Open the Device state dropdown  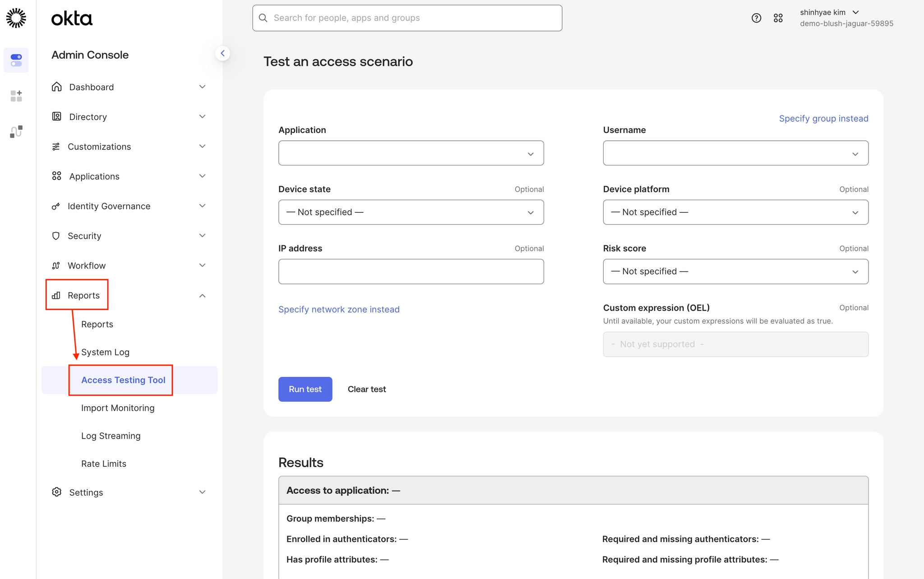411,212
